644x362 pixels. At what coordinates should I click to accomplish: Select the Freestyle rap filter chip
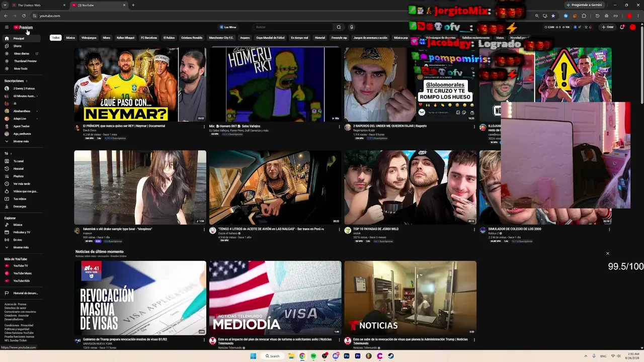[x=339, y=38]
